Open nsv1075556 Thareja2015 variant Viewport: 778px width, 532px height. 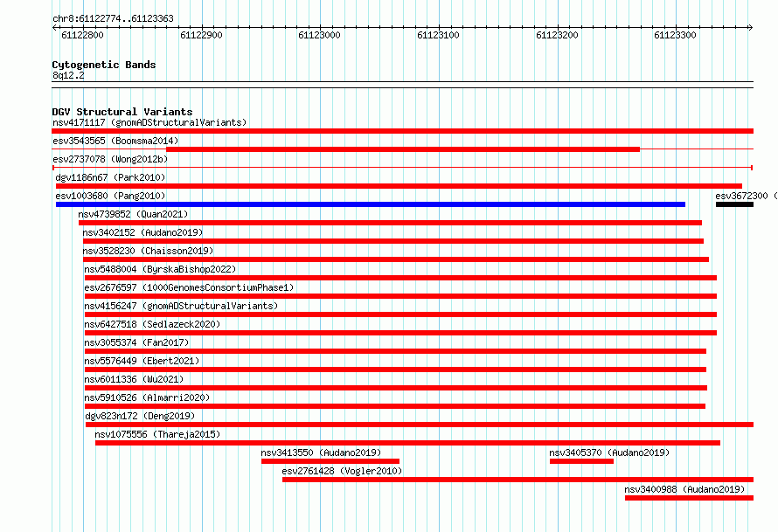pos(157,434)
